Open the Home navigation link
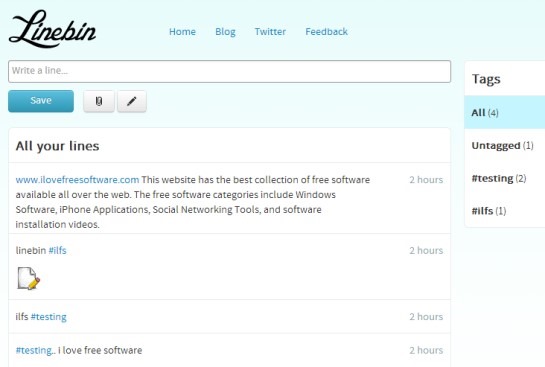The height and width of the screenshot is (367, 545). coord(182,32)
